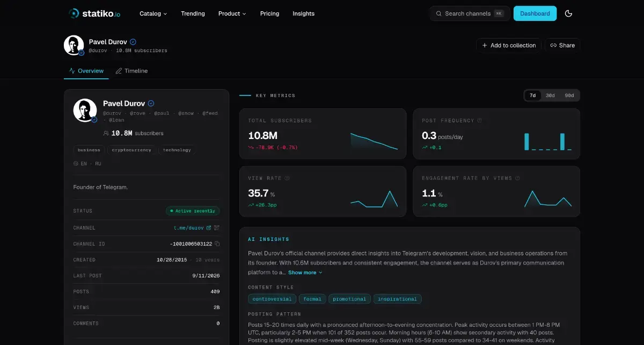This screenshot has width=644, height=345.
Task: Toggle dark mode with the moon icon
Action: [569, 13]
